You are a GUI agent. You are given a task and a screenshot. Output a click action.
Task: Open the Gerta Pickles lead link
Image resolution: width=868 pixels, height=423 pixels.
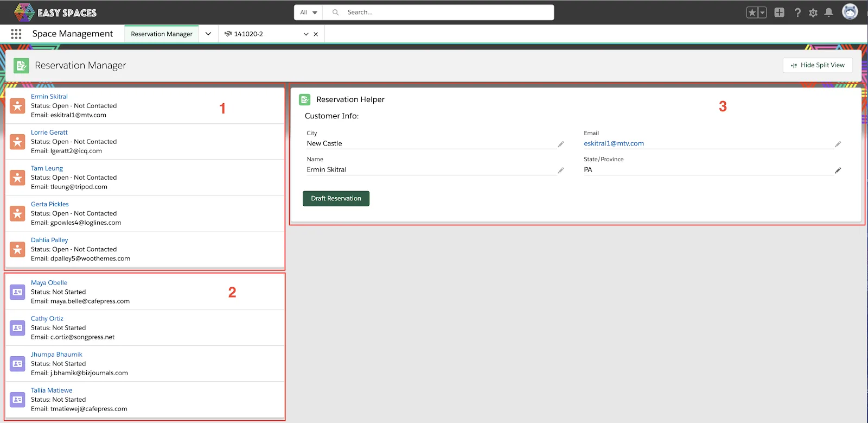click(50, 204)
